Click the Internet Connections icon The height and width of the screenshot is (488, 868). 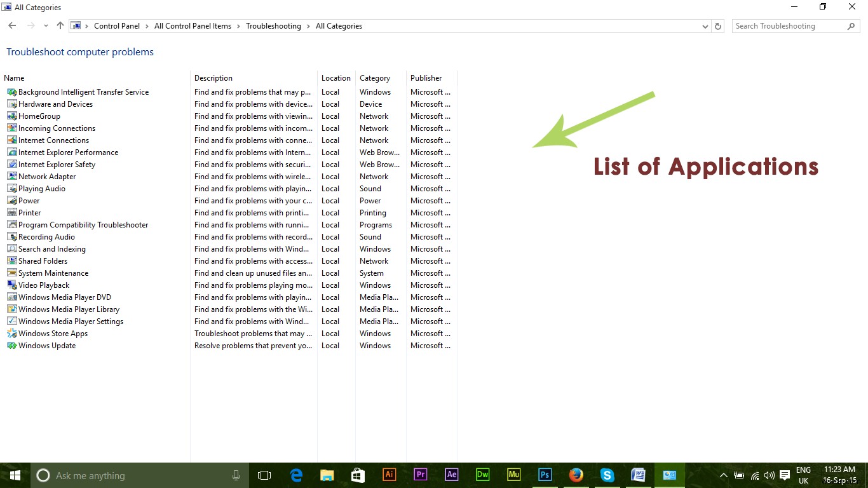tap(11, 140)
